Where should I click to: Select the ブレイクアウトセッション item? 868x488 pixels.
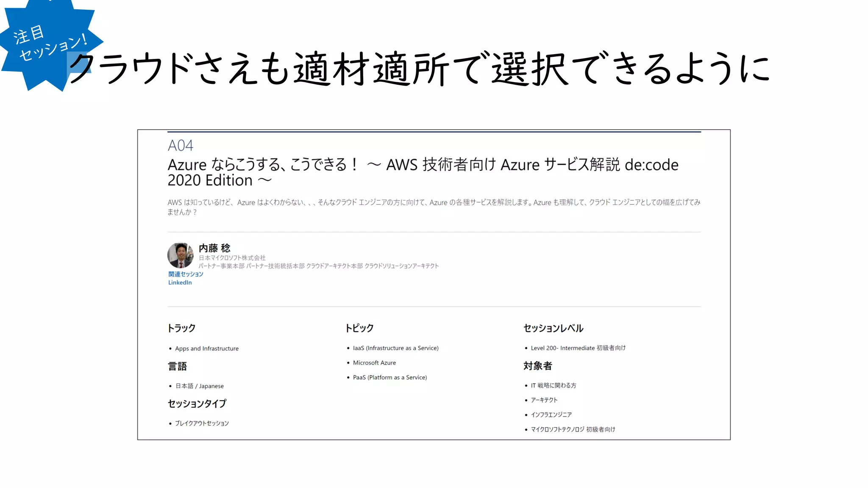(202, 423)
